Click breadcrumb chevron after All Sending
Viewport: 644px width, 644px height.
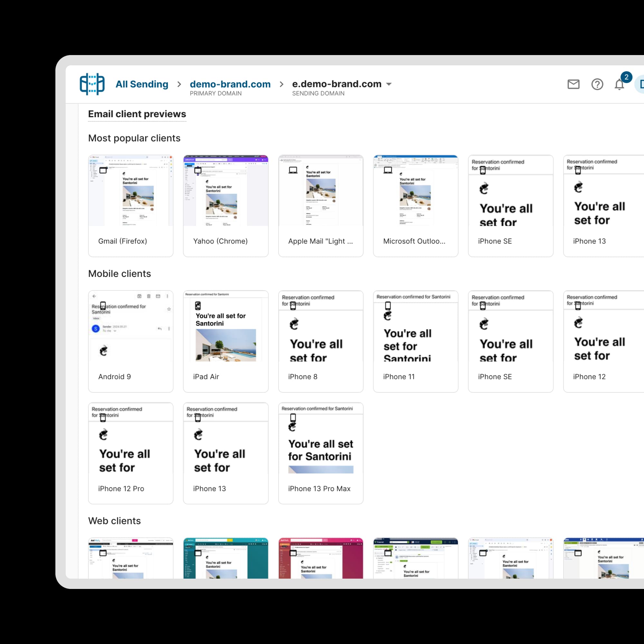tap(179, 84)
